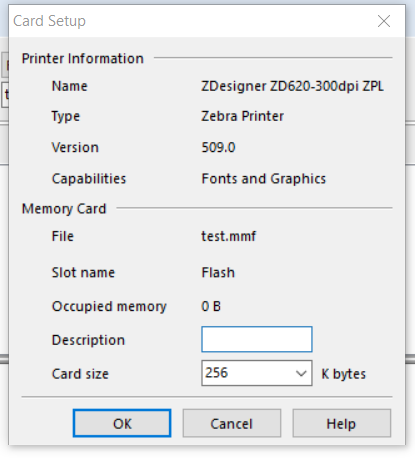
Task: Click the test.mmf file name
Action: (x=229, y=236)
